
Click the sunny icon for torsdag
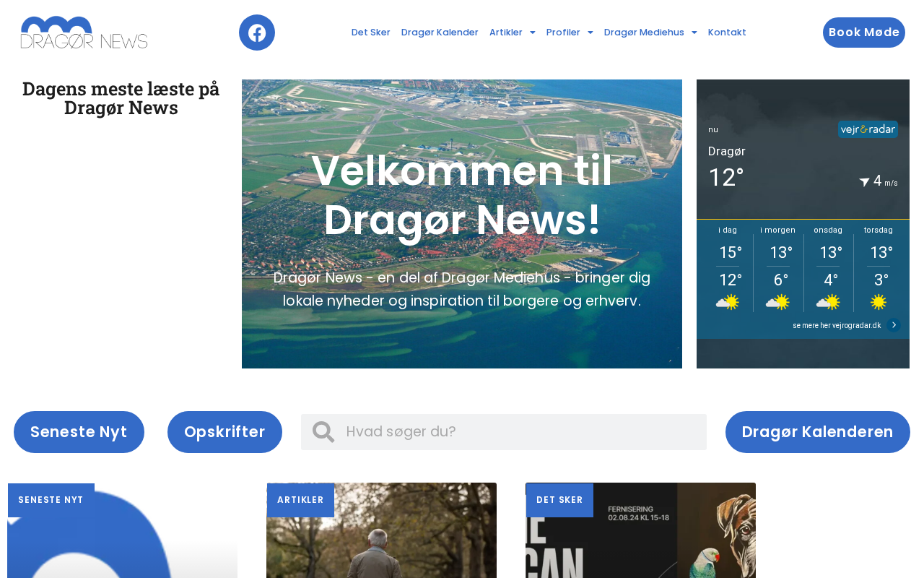click(879, 302)
